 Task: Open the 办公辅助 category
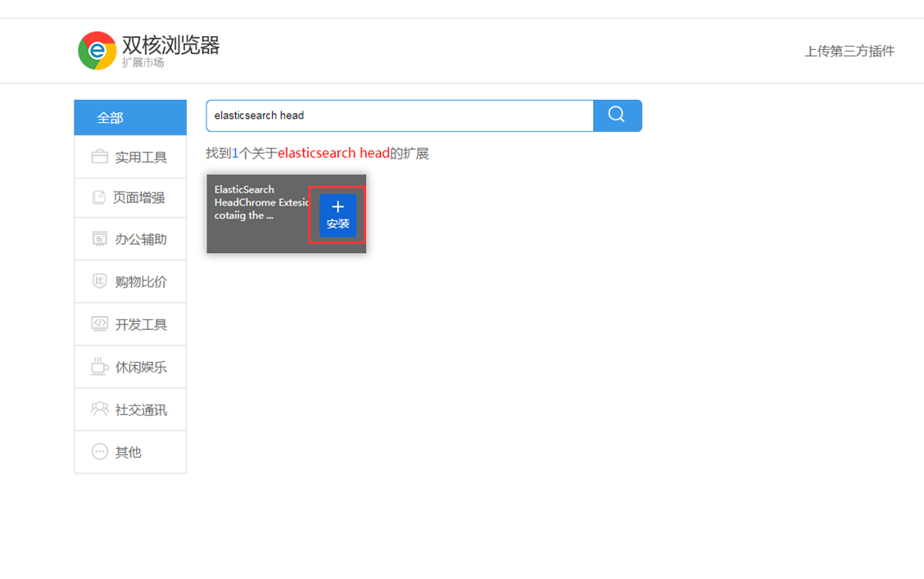[130, 239]
